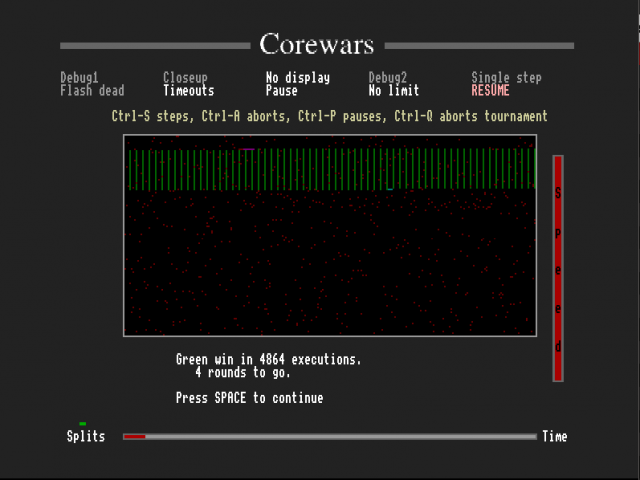The image size is (640, 480).
Task: Click the green Splits indicator
Action: (x=83, y=424)
